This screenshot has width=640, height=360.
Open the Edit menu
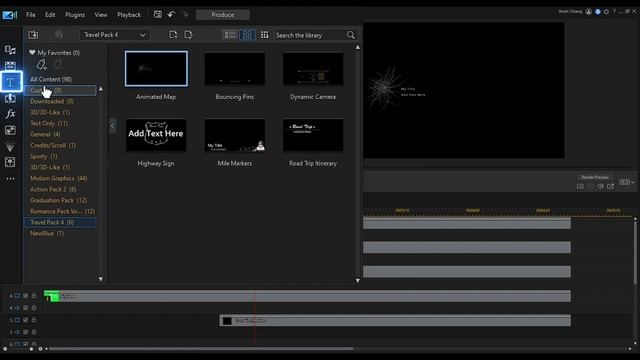click(x=50, y=15)
